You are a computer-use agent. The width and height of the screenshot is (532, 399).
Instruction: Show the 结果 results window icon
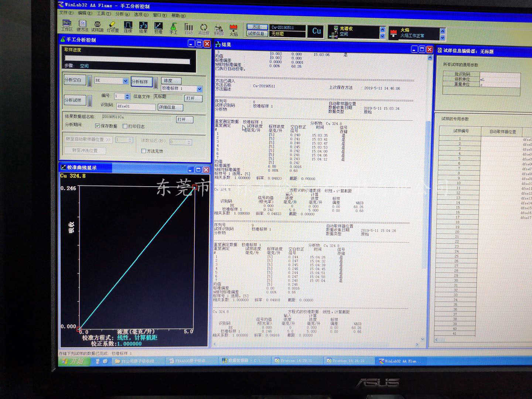point(143,27)
